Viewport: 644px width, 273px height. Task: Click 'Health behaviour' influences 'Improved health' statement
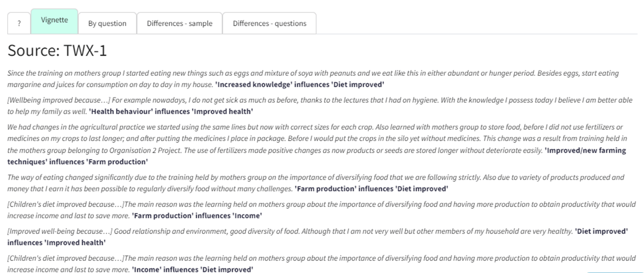point(171,112)
